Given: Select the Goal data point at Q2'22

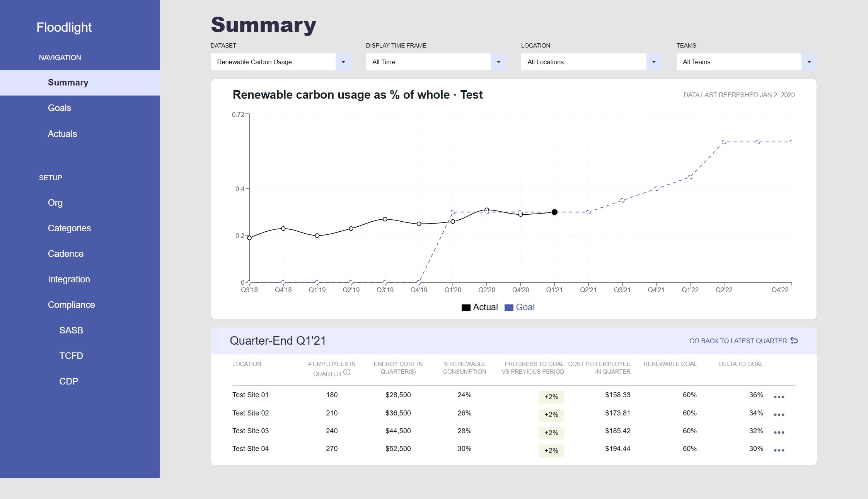Looking at the screenshot, I should (x=724, y=142).
